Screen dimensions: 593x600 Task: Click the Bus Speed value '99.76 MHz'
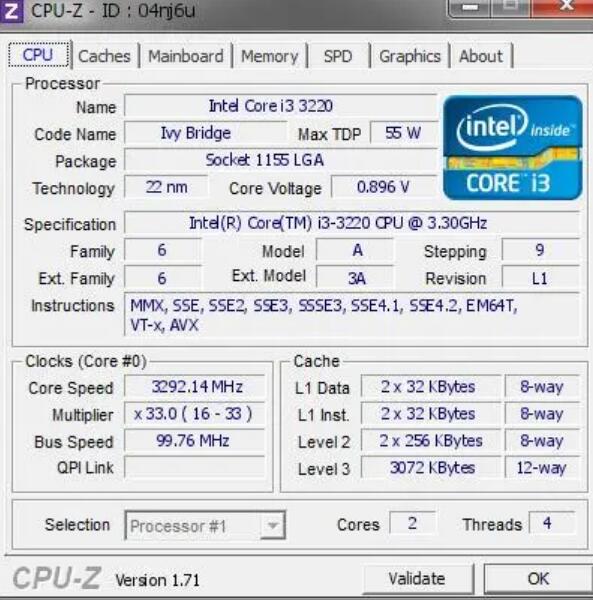[x=195, y=441]
